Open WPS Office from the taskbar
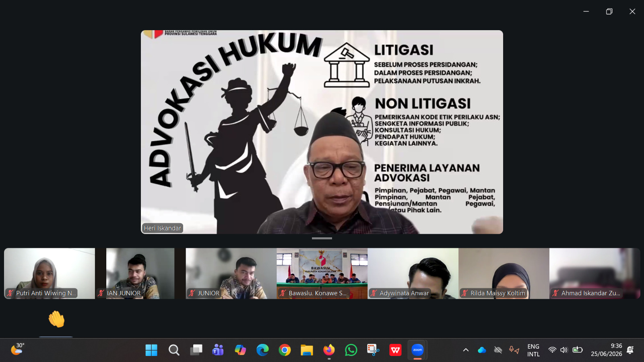Image resolution: width=644 pixels, height=362 pixels. point(395,350)
